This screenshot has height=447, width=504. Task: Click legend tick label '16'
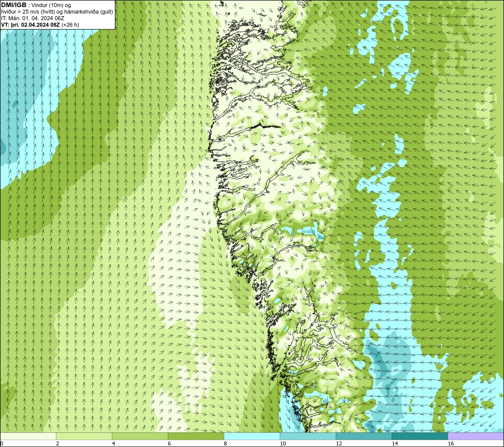[451, 444]
